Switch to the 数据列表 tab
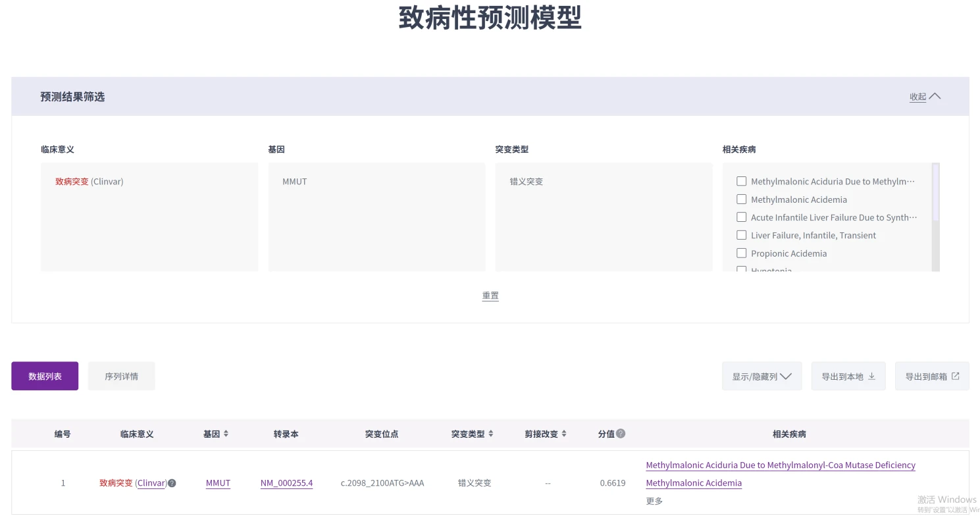The height and width of the screenshot is (522, 980). (x=45, y=377)
